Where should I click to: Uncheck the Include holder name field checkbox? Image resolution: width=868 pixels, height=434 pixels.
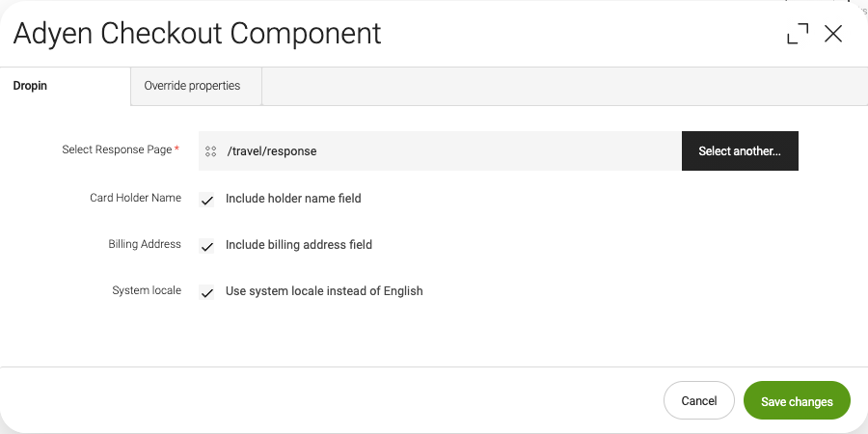207,200
